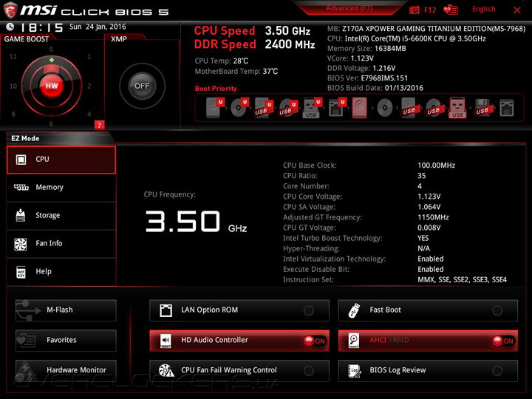Open BIOS Log Review option
The height and width of the screenshot is (399, 532).
click(428, 370)
